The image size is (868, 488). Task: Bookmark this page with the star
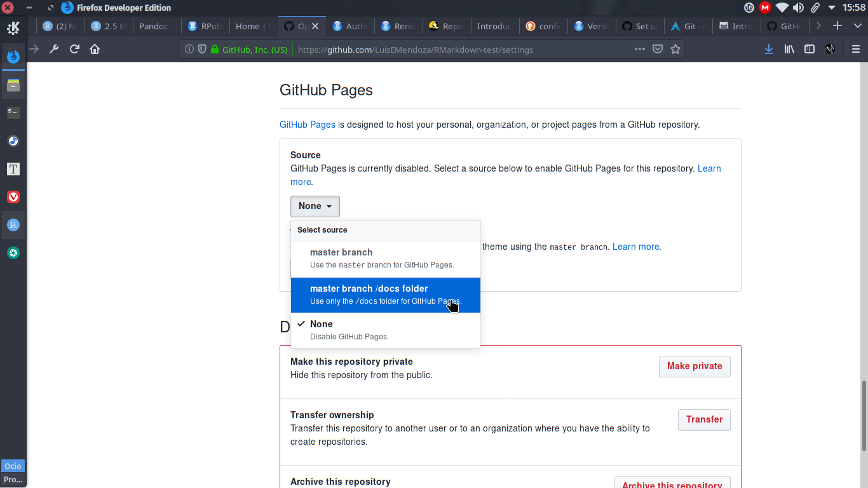(x=675, y=49)
